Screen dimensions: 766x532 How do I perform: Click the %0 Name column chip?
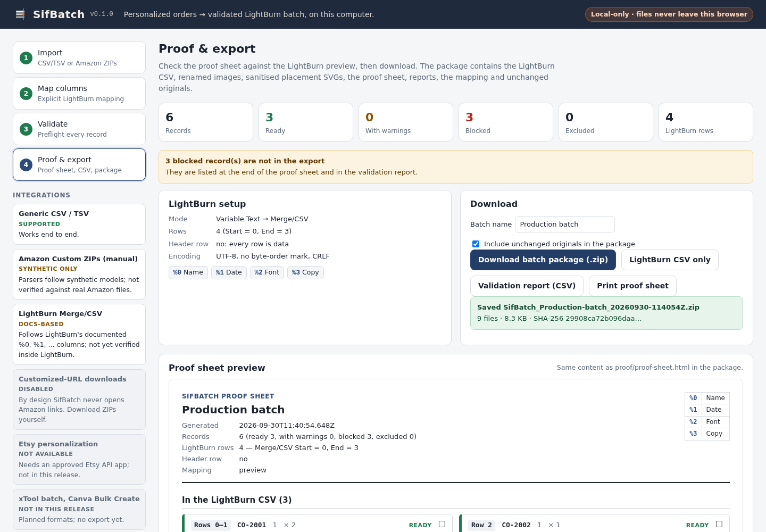(188, 272)
